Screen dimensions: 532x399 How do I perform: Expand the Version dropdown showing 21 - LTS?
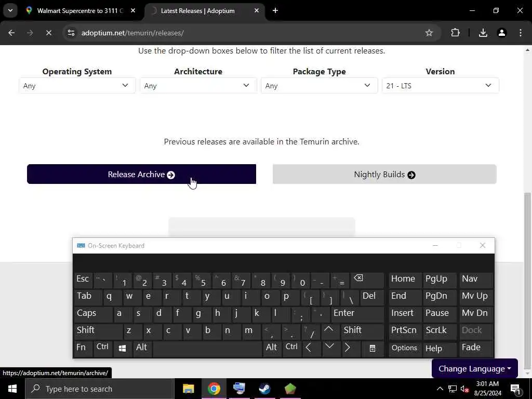440,86
